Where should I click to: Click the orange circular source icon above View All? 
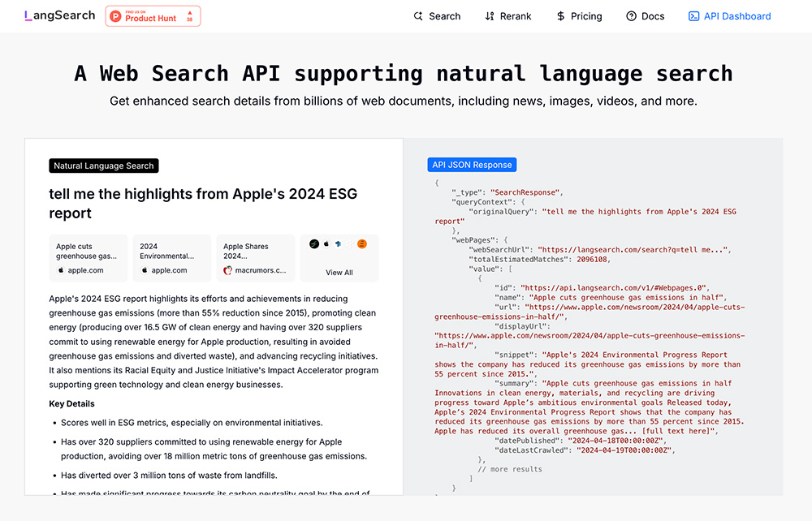coord(362,243)
